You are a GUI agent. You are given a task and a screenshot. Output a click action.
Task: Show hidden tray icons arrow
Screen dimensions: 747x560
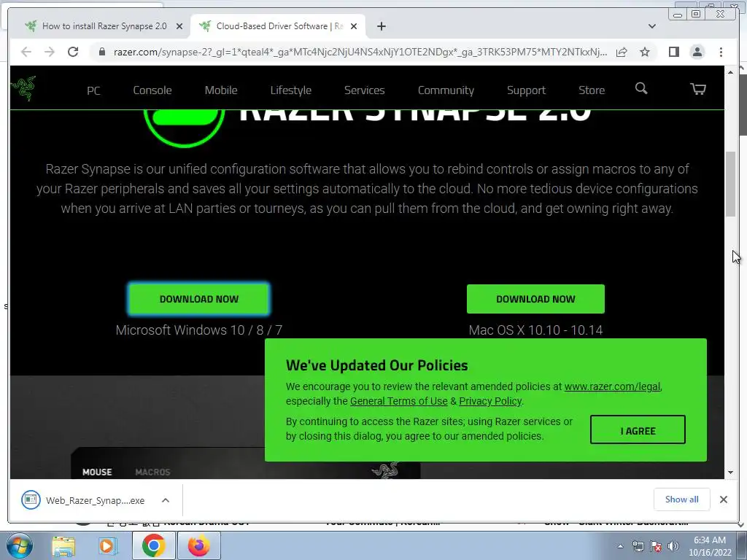point(620,546)
